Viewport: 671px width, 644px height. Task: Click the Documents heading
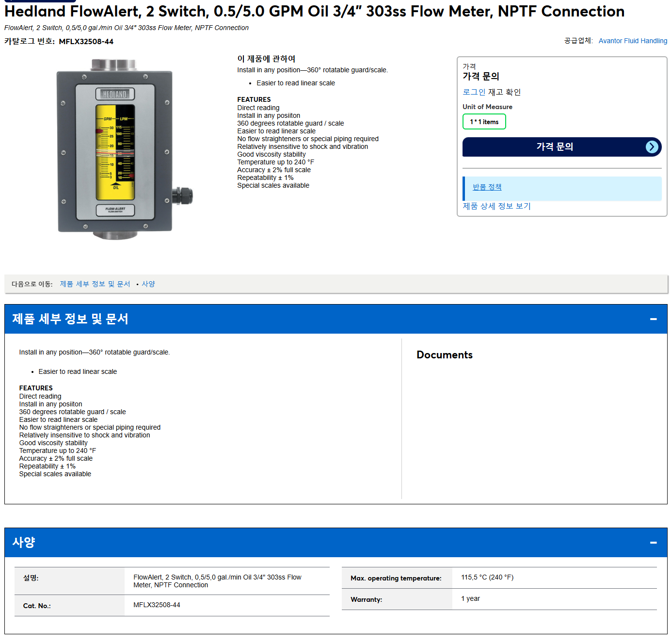click(x=445, y=355)
